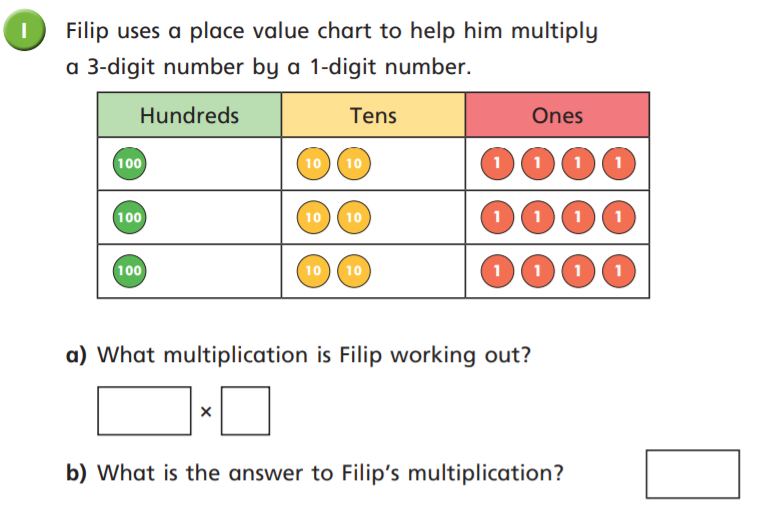The width and height of the screenshot is (757, 516).
Task: Click the 100 counter in the middle row
Action: point(129,216)
